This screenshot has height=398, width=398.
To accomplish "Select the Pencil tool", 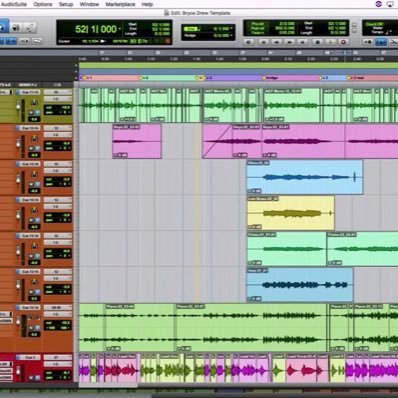I will coord(29,27).
